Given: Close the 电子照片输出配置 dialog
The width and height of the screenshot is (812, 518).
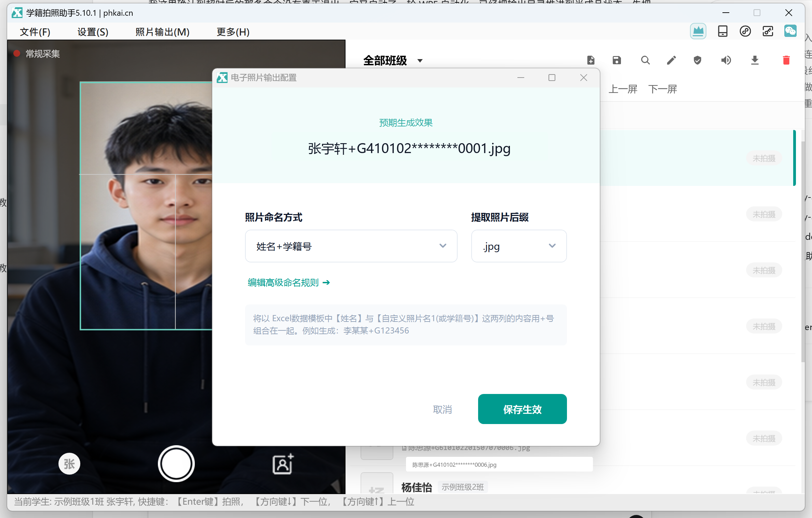Looking at the screenshot, I should pos(584,78).
